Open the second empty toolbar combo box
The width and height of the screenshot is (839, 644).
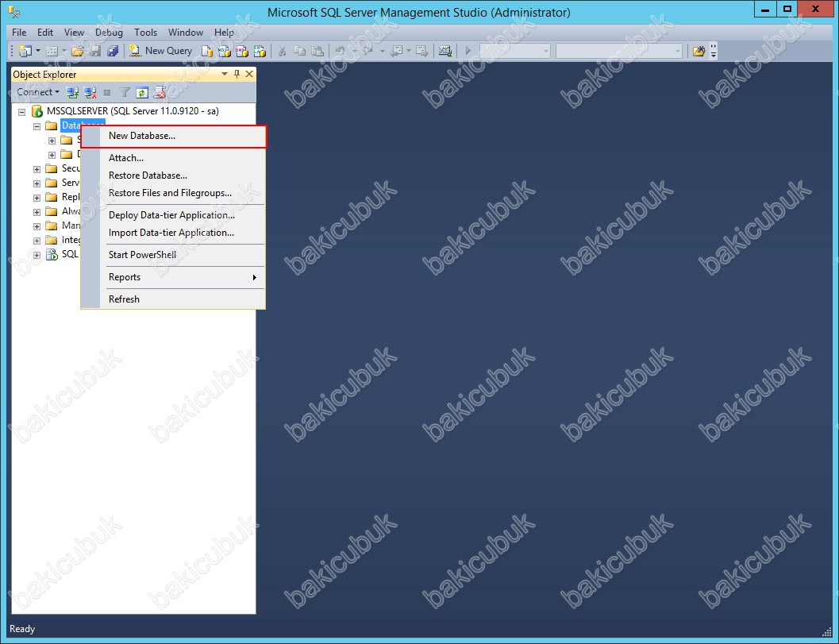619,51
